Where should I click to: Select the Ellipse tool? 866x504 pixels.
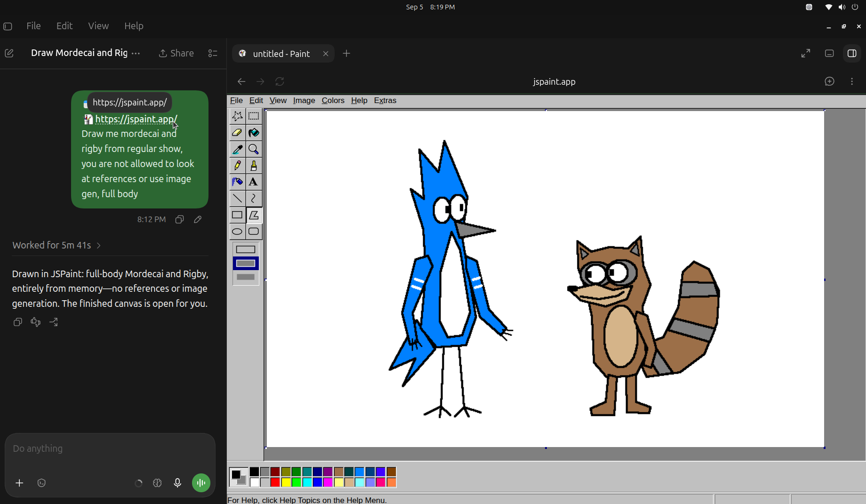[x=237, y=232]
